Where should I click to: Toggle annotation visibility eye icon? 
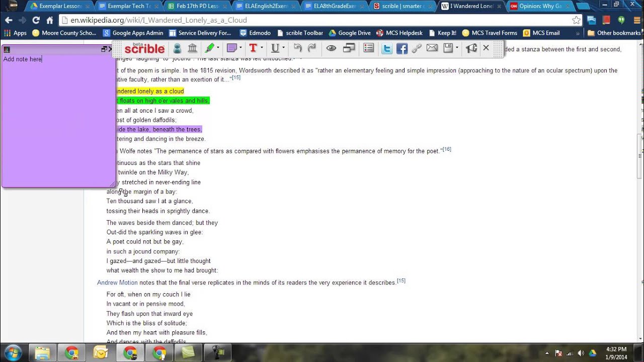click(x=331, y=48)
